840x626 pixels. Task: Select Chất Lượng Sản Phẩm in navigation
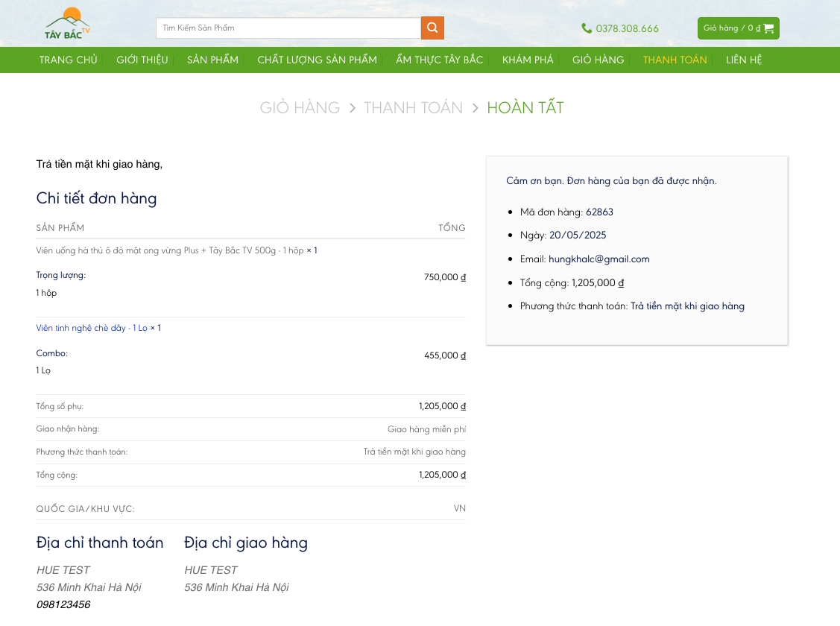point(317,60)
